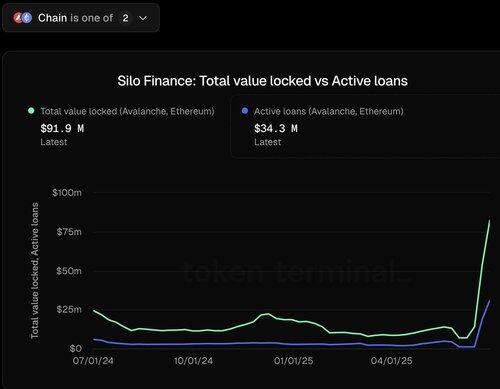Expand the Chain filter chevron

143,18
